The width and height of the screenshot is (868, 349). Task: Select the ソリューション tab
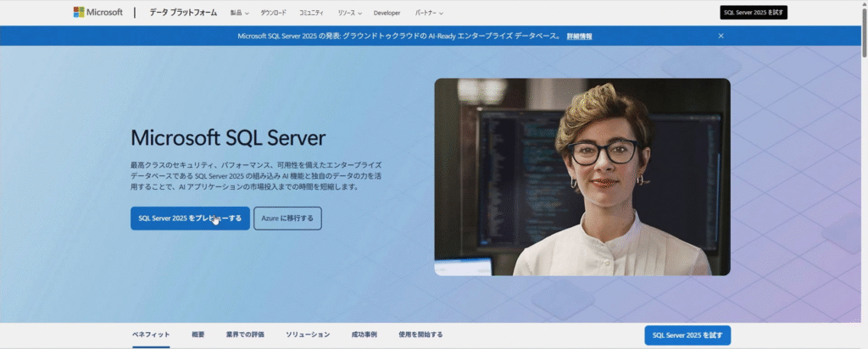tap(308, 335)
